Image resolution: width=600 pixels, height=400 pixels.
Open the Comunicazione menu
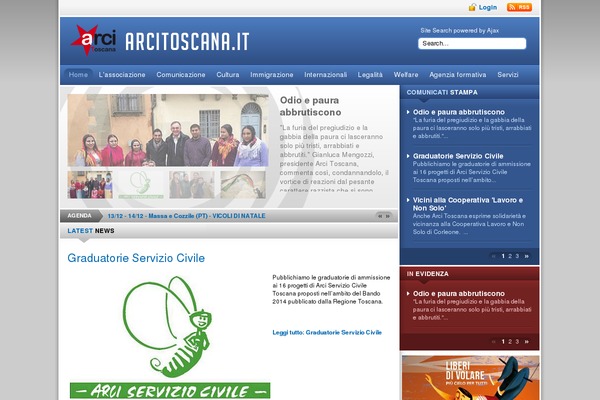[181, 75]
